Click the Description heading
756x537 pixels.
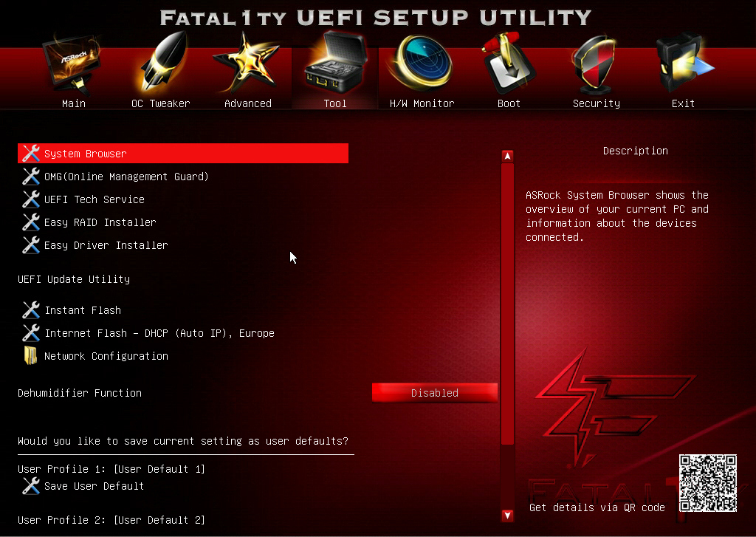pos(636,151)
